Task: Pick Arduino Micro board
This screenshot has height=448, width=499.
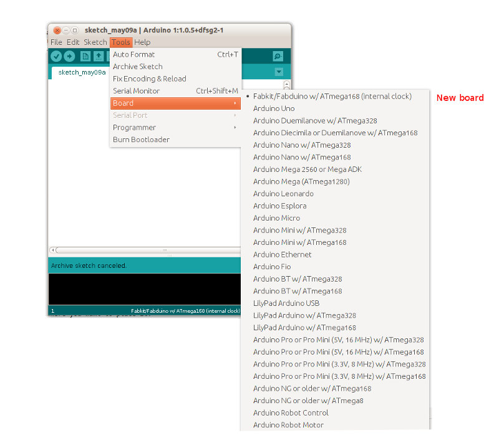Action: click(x=335, y=218)
